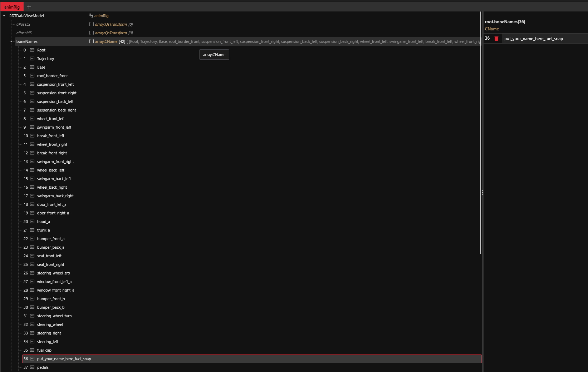Select the steering_wheel_turn bone entry
588x372 pixels.
pos(54,316)
